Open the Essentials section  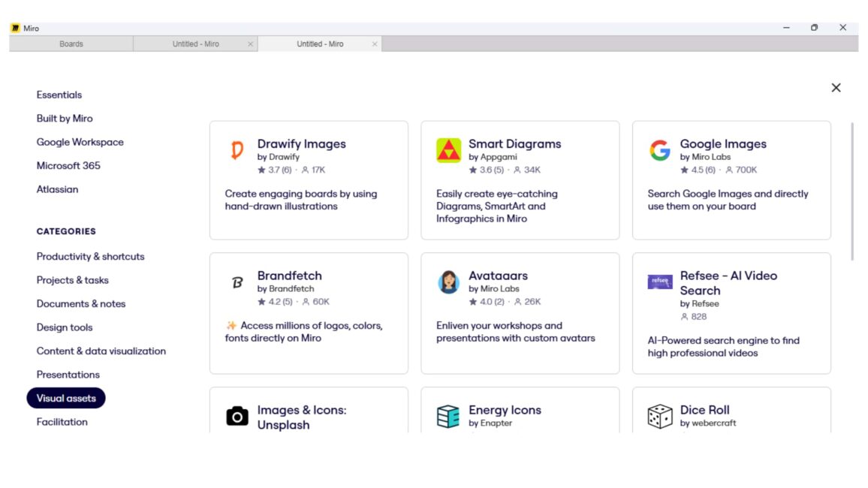click(59, 95)
